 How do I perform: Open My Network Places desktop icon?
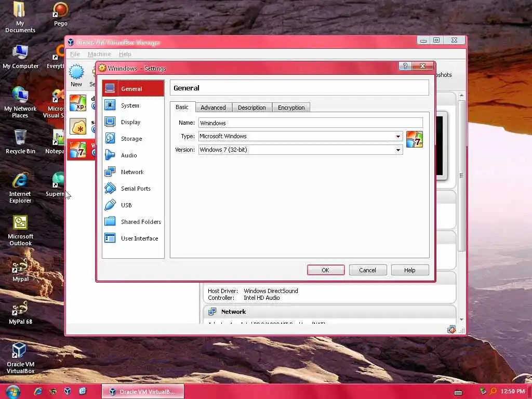tap(20, 102)
